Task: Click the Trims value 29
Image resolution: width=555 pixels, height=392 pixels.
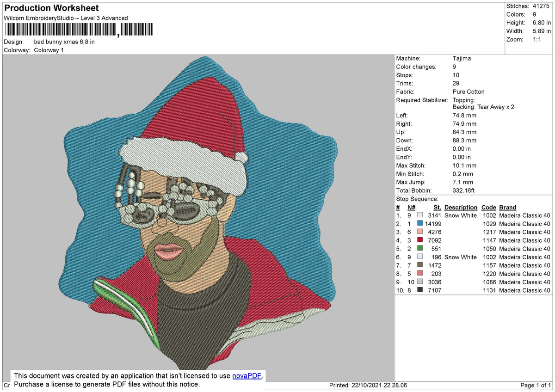Action: [456, 83]
